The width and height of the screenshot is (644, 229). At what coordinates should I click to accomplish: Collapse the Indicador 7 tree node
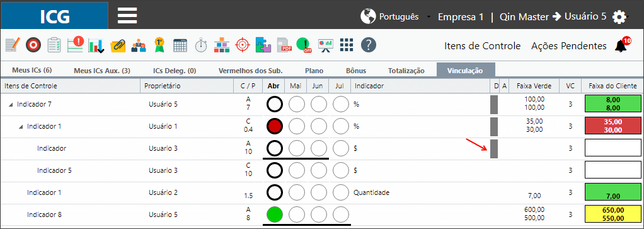(11, 105)
